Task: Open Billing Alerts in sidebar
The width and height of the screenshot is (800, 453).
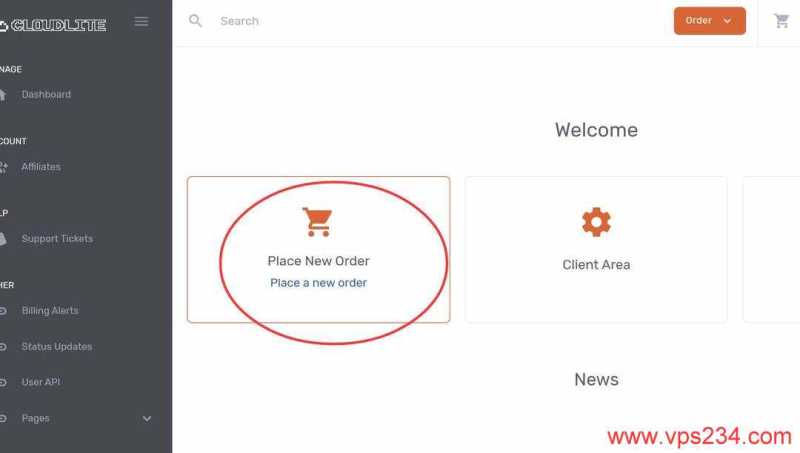Action: click(50, 311)
